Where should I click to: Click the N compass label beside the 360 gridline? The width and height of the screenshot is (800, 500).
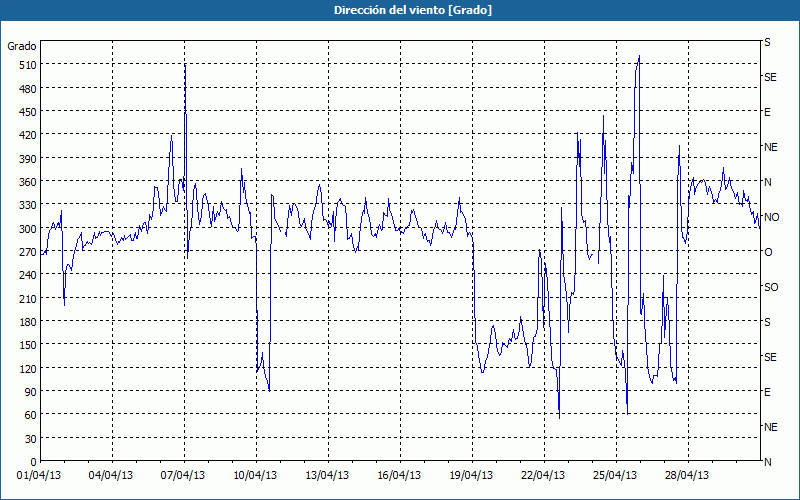click(x=768, y=182)
